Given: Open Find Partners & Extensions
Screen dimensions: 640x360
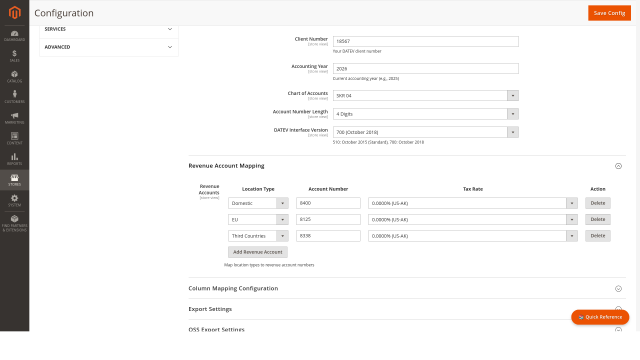Looking at the screenshot, I should click(14, 223).
